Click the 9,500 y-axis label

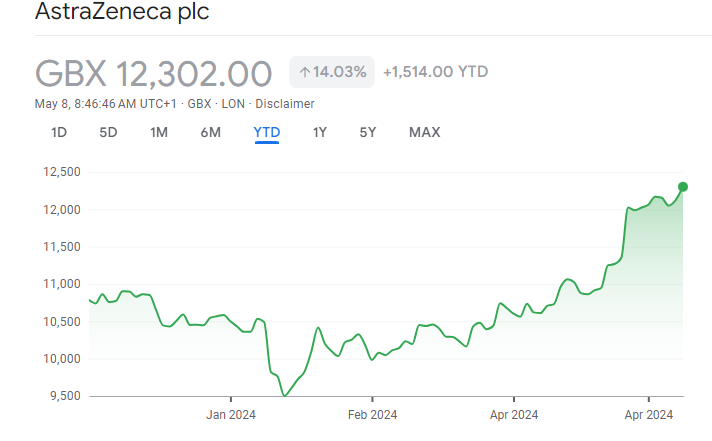pos(65,396)
